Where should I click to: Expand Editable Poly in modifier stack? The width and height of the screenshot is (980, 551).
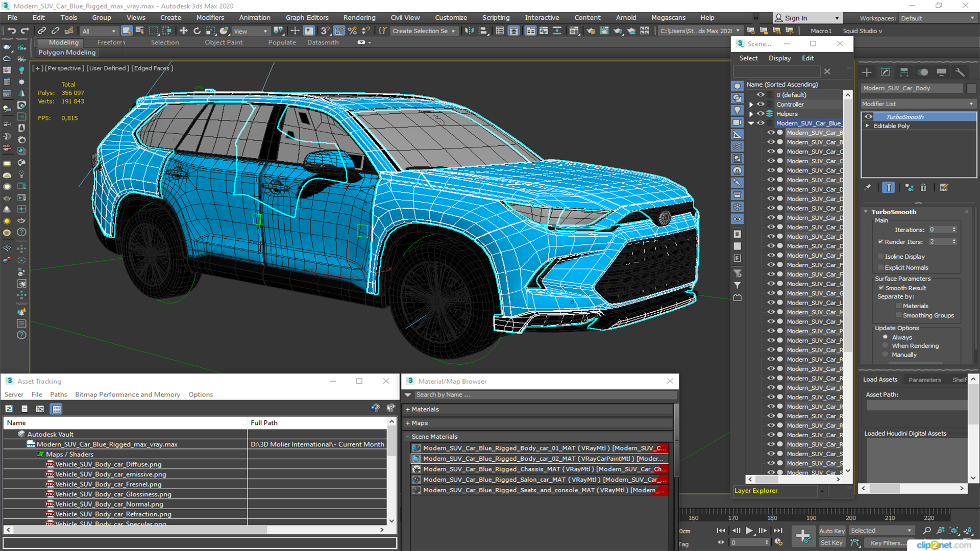pos(867,126)
